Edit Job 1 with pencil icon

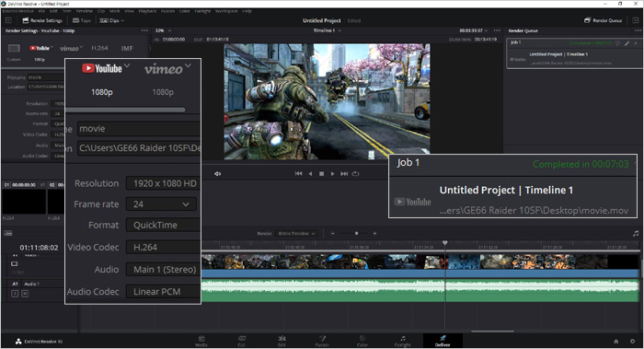(x=627, y=42)
